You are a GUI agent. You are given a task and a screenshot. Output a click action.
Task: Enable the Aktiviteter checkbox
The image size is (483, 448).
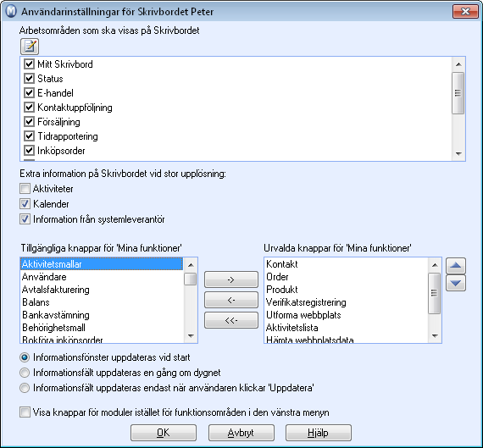pos(25,189)
